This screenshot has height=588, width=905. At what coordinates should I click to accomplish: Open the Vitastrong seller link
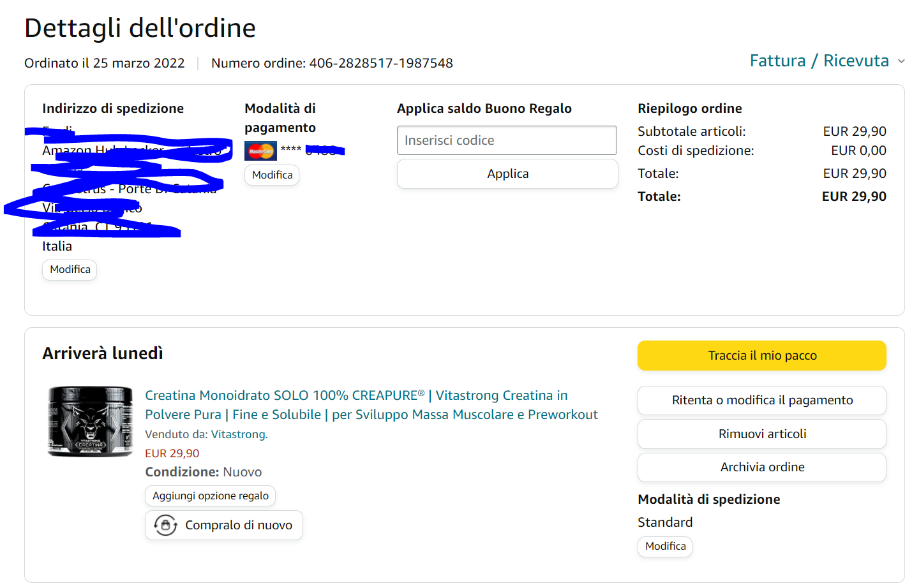(238, 435)
